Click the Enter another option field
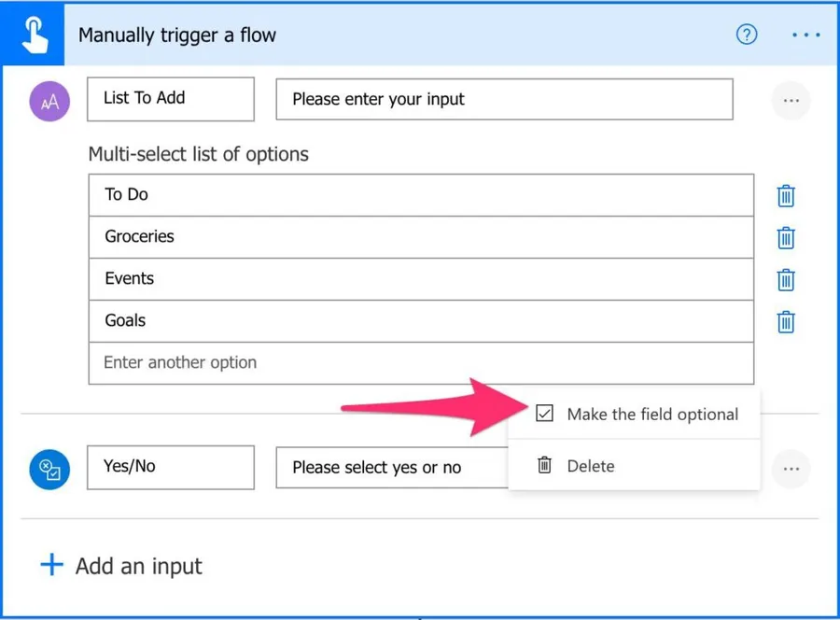This screenshot has height=620, width=840. tap(420, 363)
